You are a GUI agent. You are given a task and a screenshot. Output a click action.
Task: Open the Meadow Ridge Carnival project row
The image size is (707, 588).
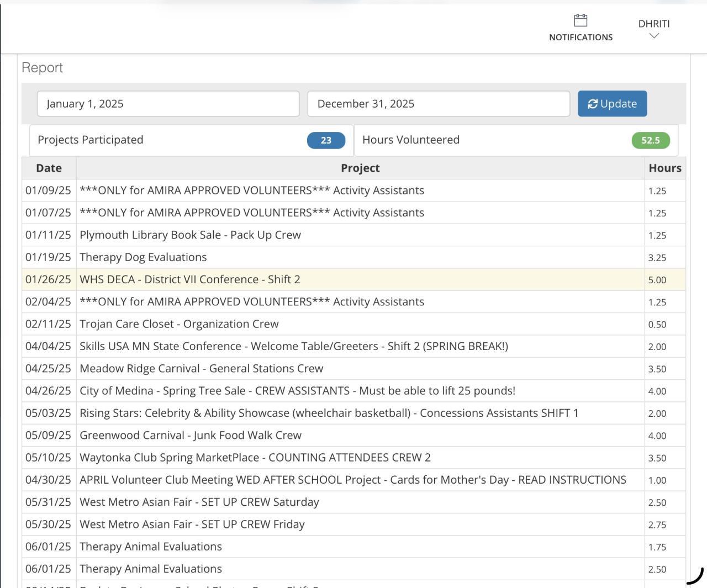pos(201,368)
